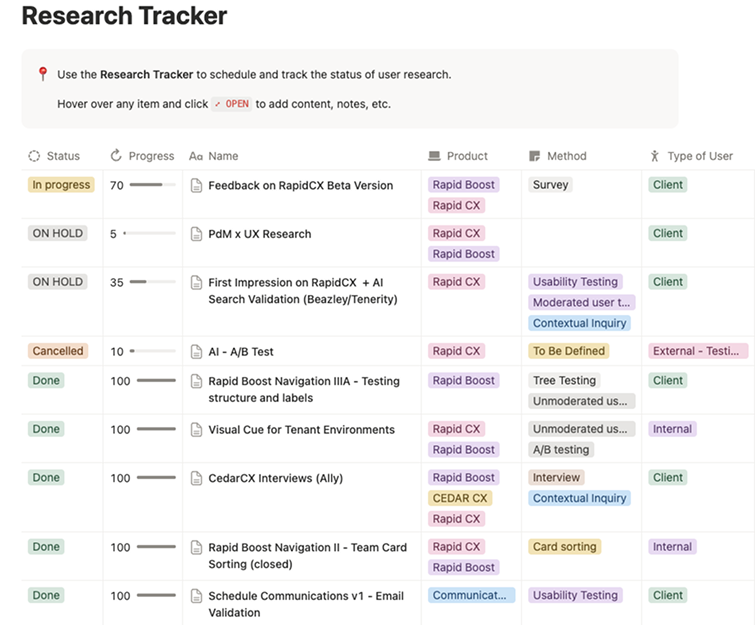Click Unmoderated us... tag in Navigation IIIA row

[582, 401]
